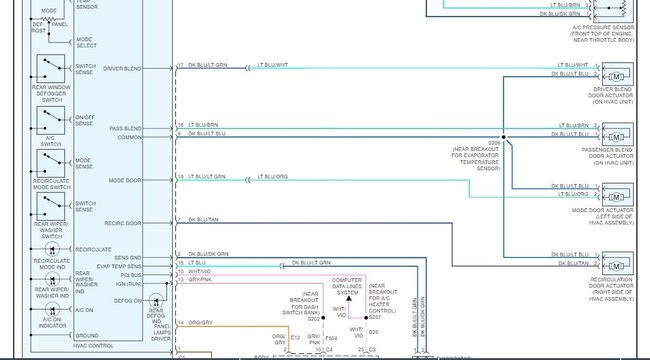
Task: Click the PASSENGER BLEND DOOR ACTUATOR caption
Action: (x=608, y=156)
